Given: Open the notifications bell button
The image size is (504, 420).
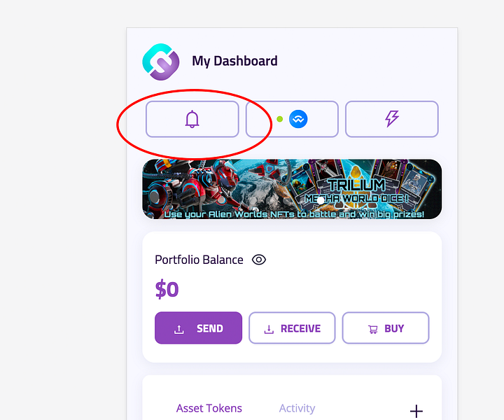Looking at the screenshot, I should tap(192, 119).
